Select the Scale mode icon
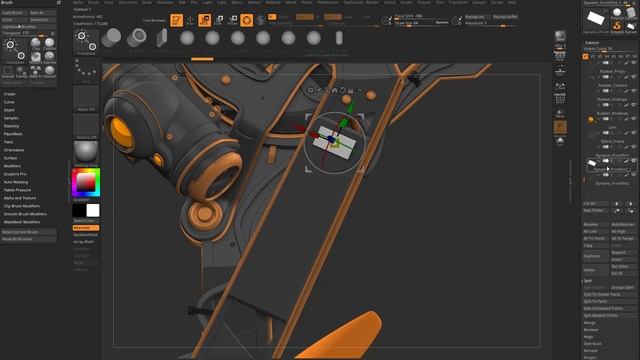Viewport: 640px width, 360px height. pos(218,20)
